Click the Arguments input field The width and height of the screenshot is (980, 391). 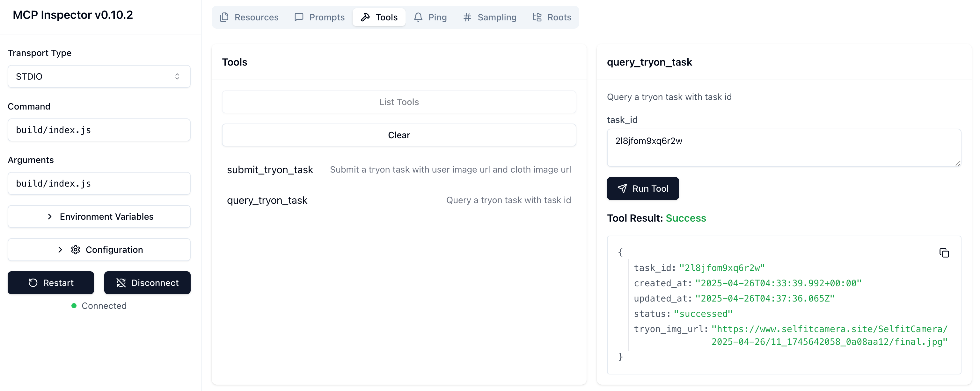click(x=99, y=183)
